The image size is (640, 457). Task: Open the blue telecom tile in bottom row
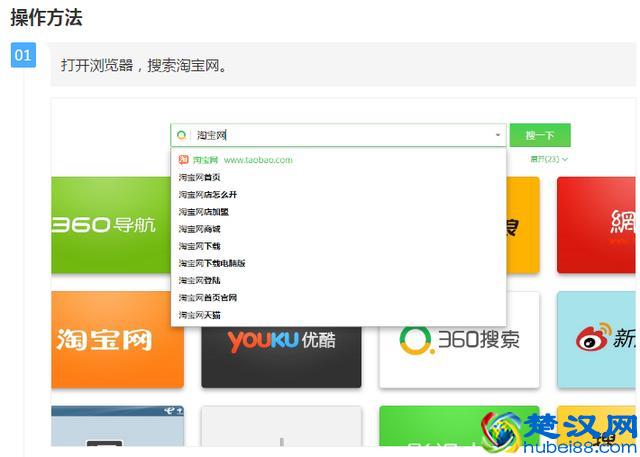[118, 426]
